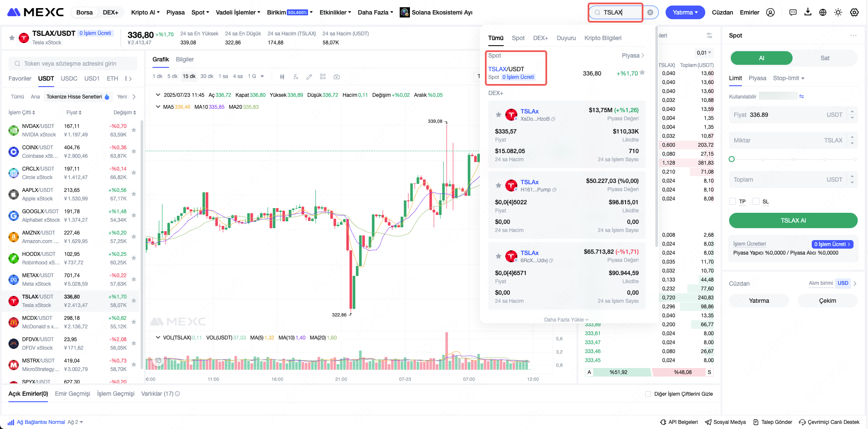Open Sosyal Medya footer link
The image size is (868, 429).
[725, 422]
